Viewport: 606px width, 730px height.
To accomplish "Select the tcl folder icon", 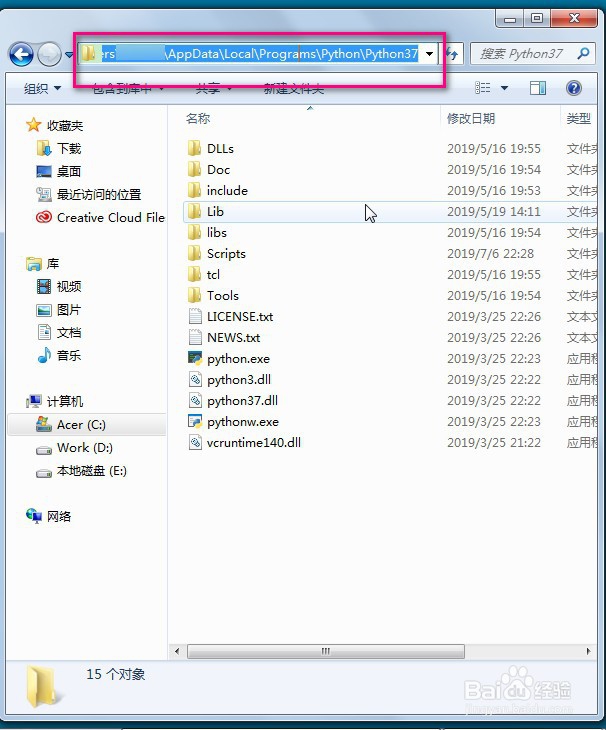I will pyautogui.click(x=195, y=275).
